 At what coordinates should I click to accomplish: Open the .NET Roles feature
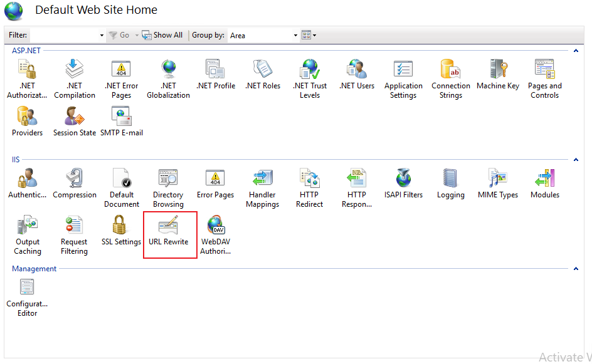tap(263, 75)
